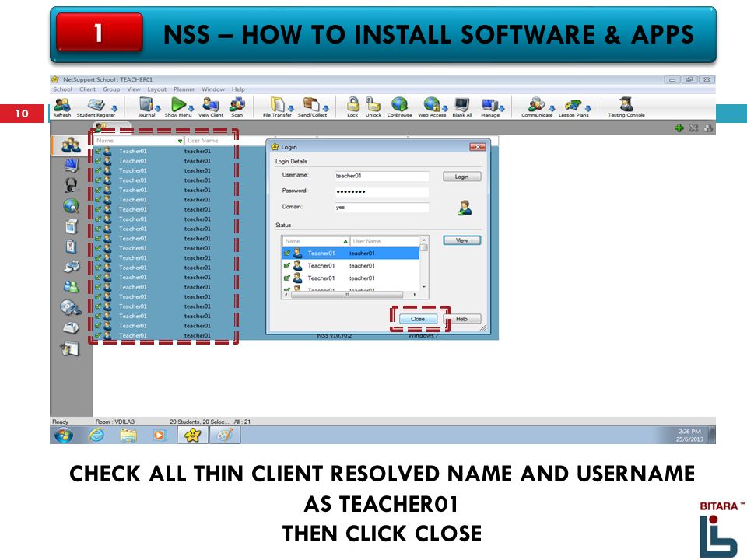Select highlighted Teacher01 row in status list
The image size is (747, 560).
(x=351, y=254)
